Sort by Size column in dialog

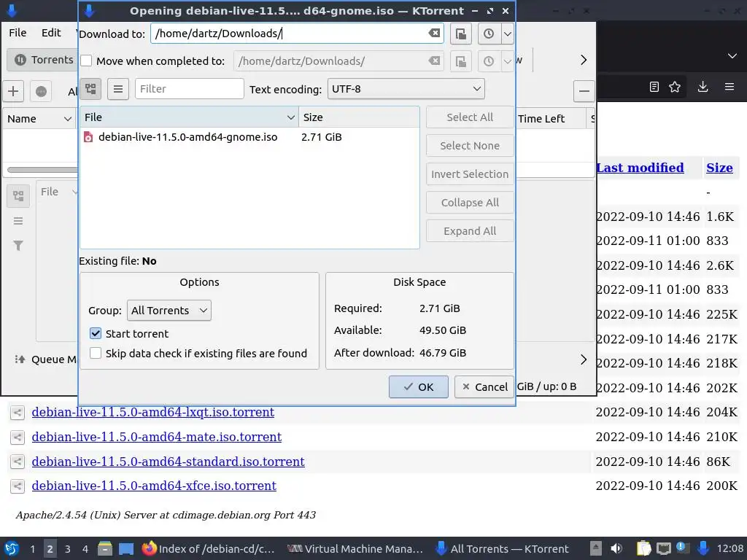click(359, 117)
